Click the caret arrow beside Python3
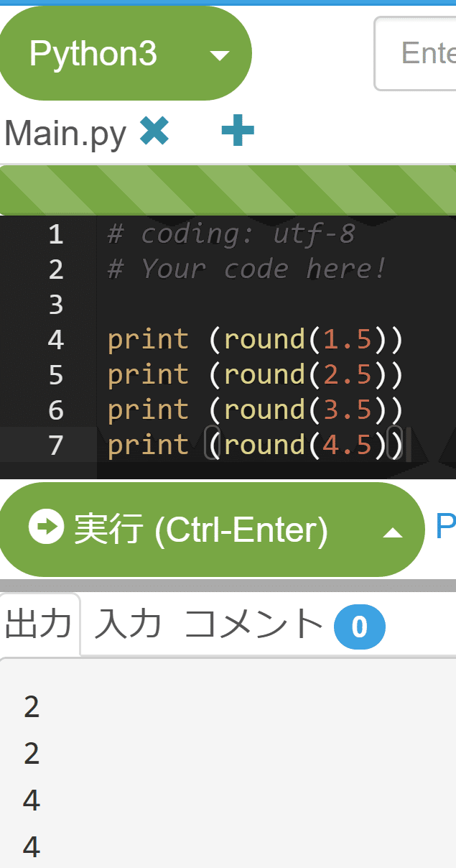This screenshot has height=868, width=456. [220, 55]
